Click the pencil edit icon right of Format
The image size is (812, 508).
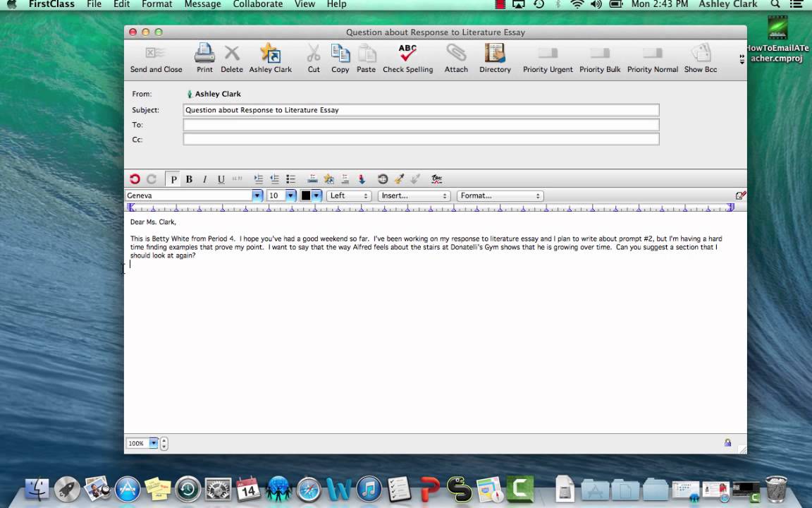click(741, 195)
